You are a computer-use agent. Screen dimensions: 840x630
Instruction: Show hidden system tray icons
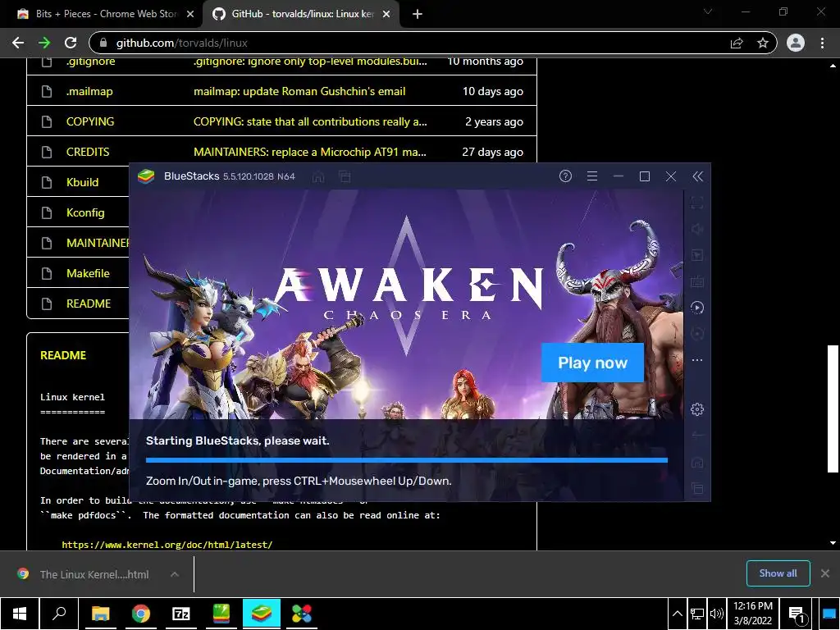click(677, 614)
